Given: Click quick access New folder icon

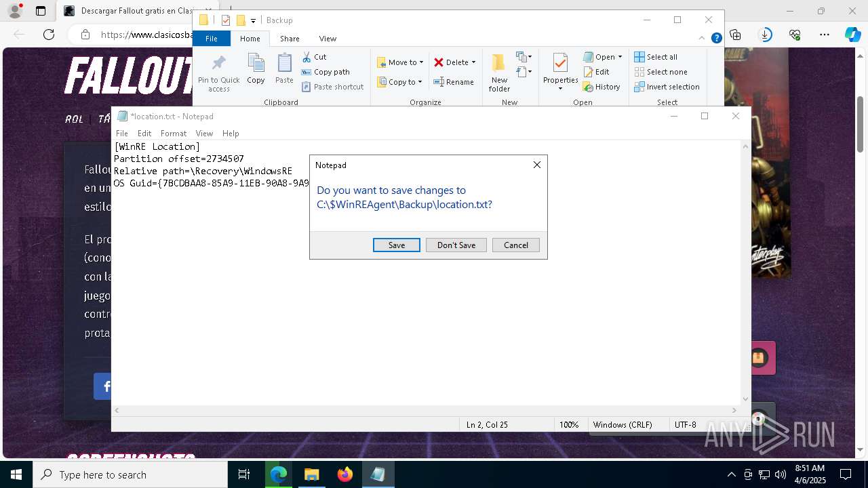Looking at the screenshot, I should coord(240,20).
